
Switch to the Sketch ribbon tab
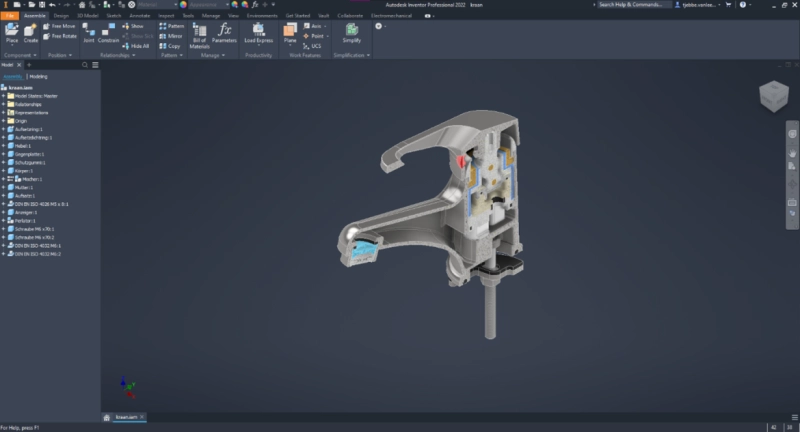(113, 16)
